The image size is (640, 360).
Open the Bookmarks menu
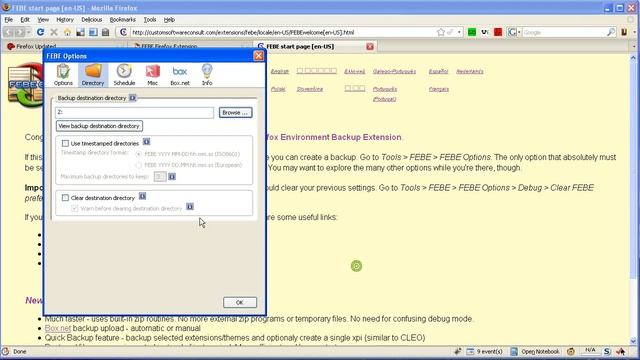coord(122,20)
